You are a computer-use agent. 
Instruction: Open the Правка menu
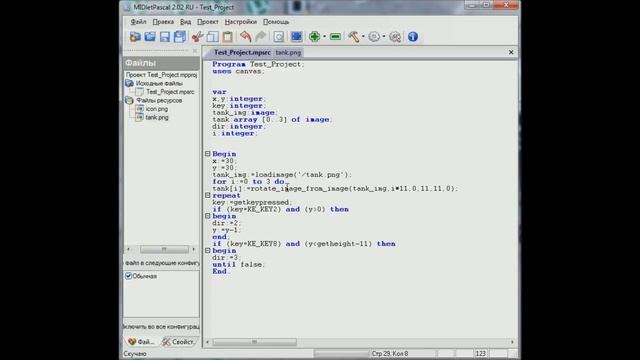[163, 22]
